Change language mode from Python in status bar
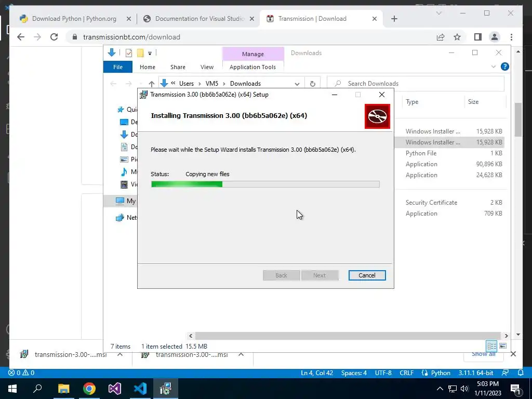The width and height of the screenshot is (532, 399). (x=441, y=373)
